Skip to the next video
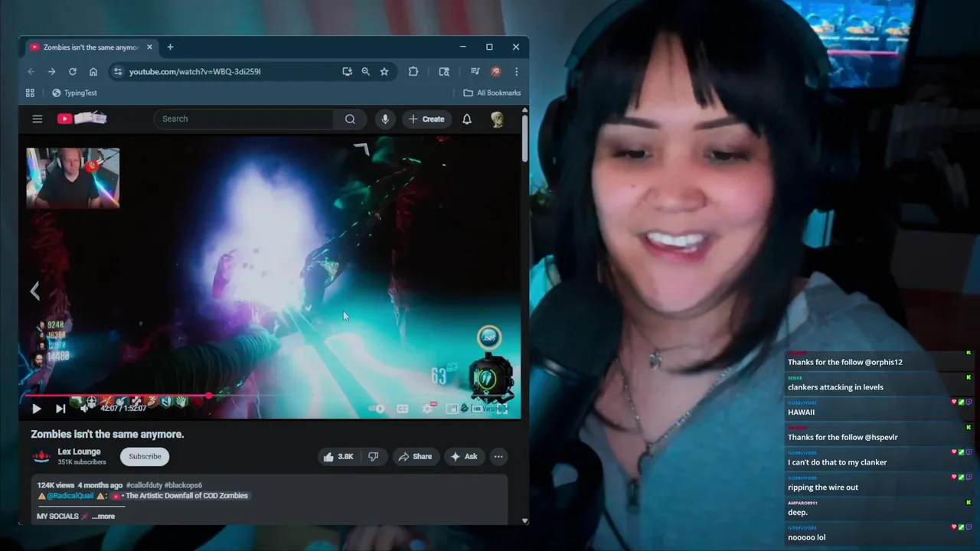Screen dimensions: 980x551 click(60, 409)
